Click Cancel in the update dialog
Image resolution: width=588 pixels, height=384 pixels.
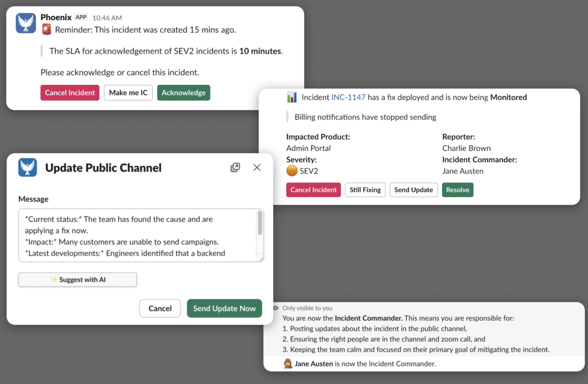click(160, 308)
